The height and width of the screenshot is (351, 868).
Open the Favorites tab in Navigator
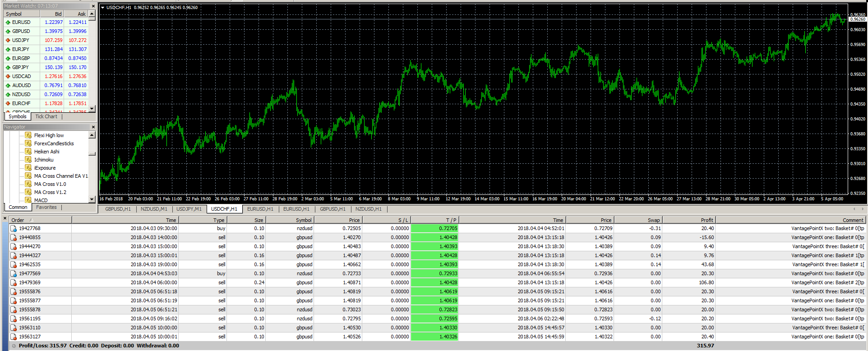[46, 208]
